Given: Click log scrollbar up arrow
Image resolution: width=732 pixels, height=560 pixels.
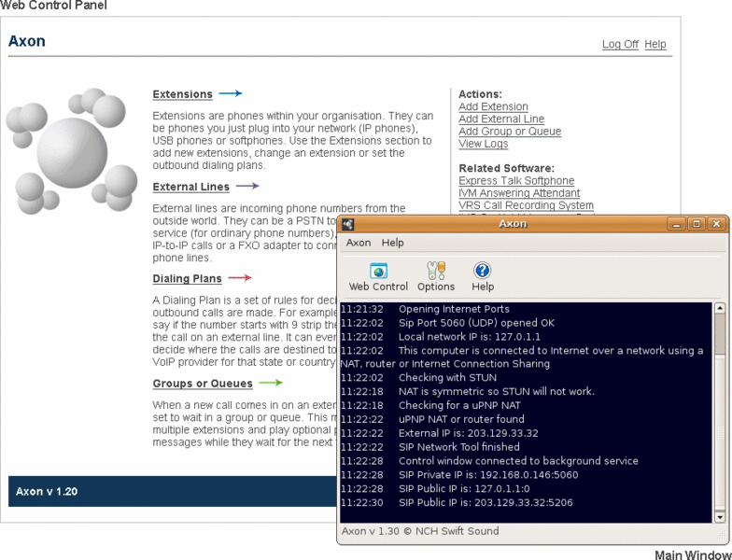Looking at the screenshot, I should (x=719, y=308).
